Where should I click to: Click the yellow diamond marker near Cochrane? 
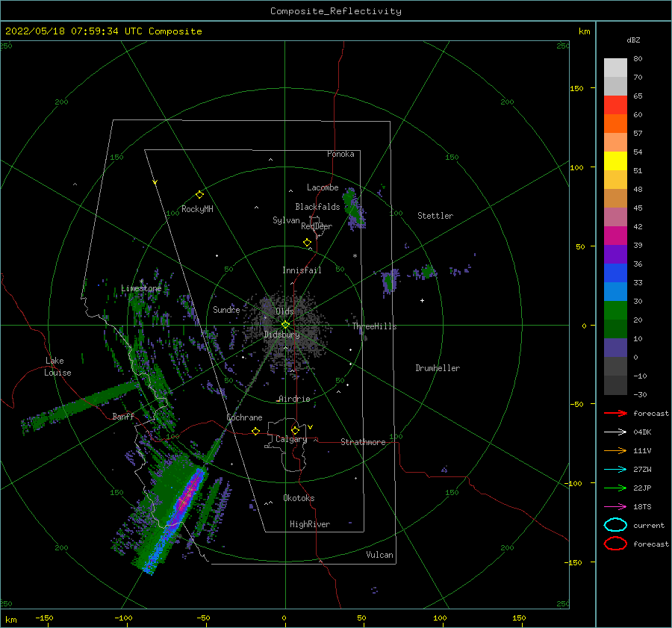[x=255, y=431]
